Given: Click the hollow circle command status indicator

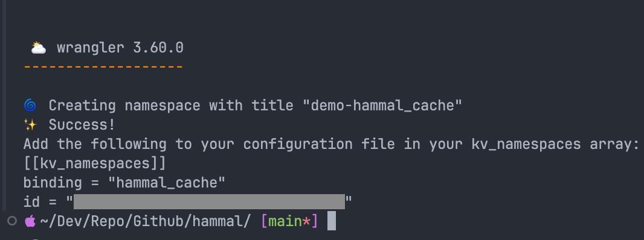Looking at the screenshot, I should 12,221.
